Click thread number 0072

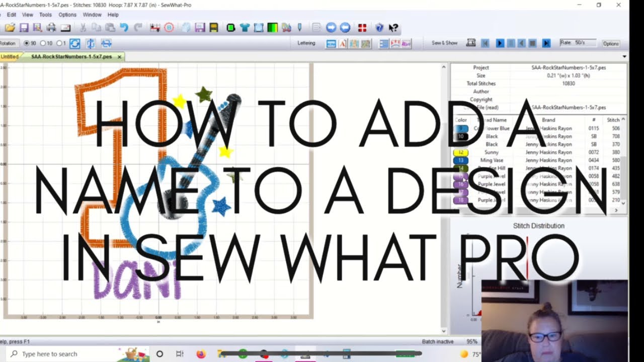click(594, 152)
